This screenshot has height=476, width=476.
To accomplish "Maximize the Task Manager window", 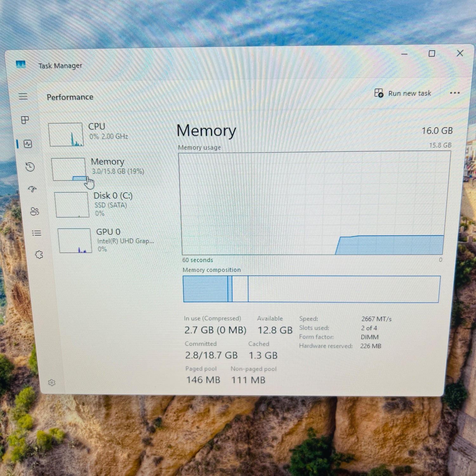I will pos(432,54).
